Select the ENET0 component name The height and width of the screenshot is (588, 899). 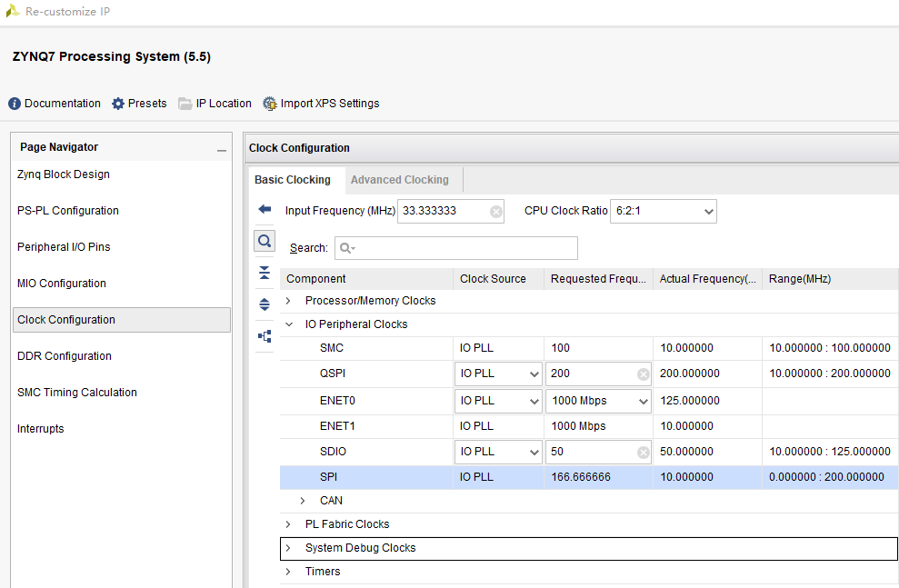[338, 401]
